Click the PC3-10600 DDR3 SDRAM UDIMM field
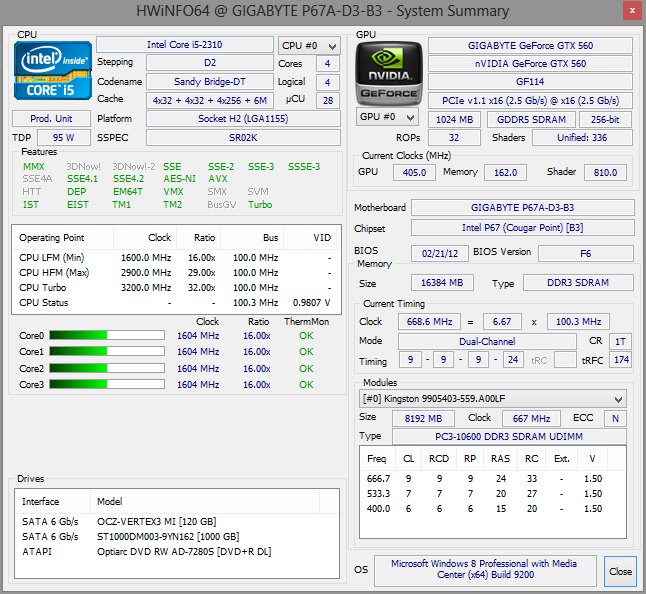646x594 pixels. pos(509,436)
